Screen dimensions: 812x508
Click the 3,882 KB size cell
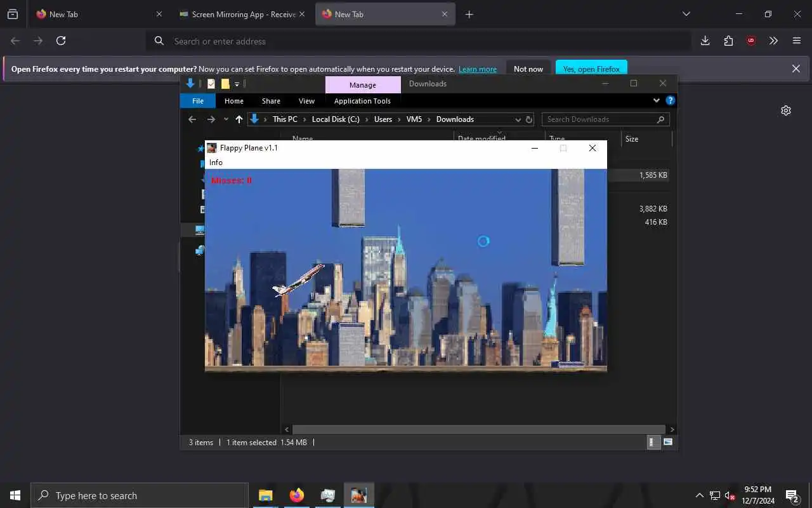tap(653, 208)
